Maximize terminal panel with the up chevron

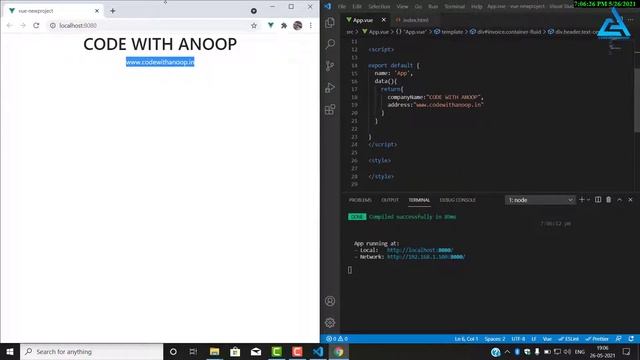coord(620,200)
